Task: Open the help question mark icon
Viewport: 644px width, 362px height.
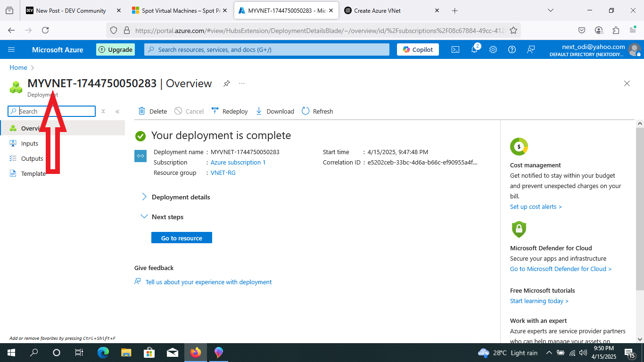Action: tap(512, 49)
